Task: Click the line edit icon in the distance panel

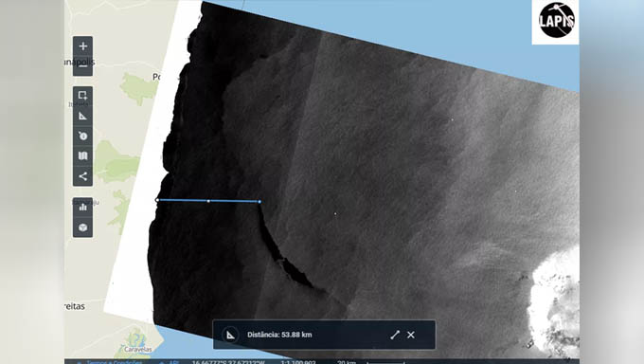Action: (395, 335)
